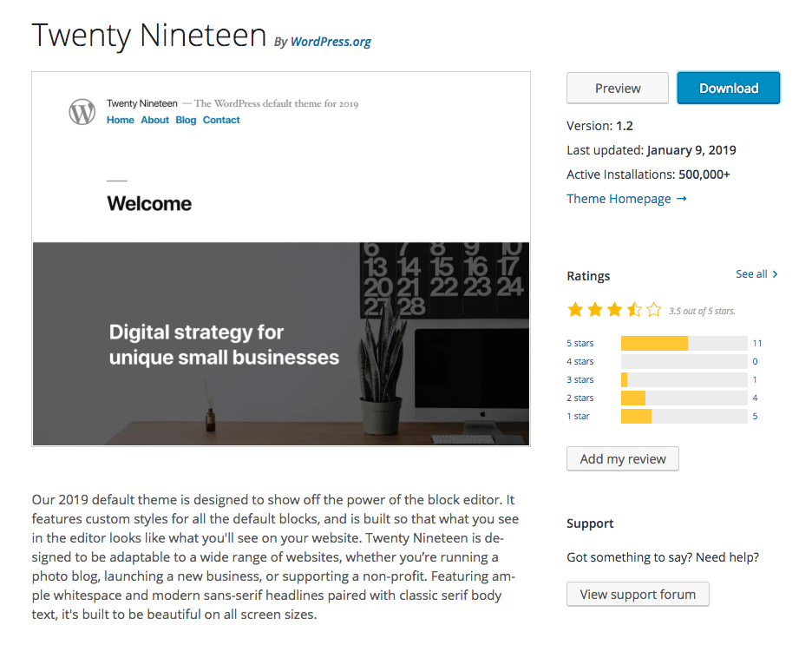Click the Twenty Nineteen site title in preview
Viewport: 812px width, 645px height.
click(142, 103)
